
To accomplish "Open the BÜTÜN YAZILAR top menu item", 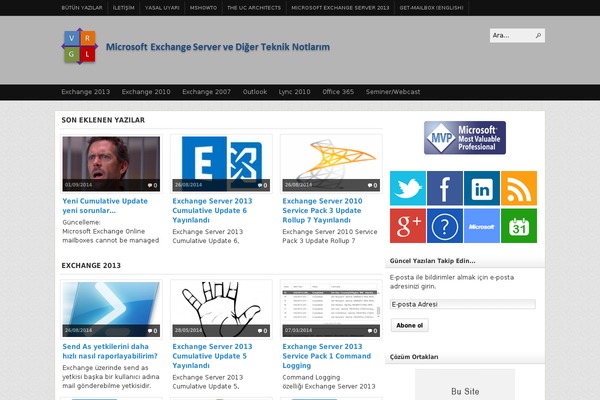I will pyautogui.click(x=82, y=8).
